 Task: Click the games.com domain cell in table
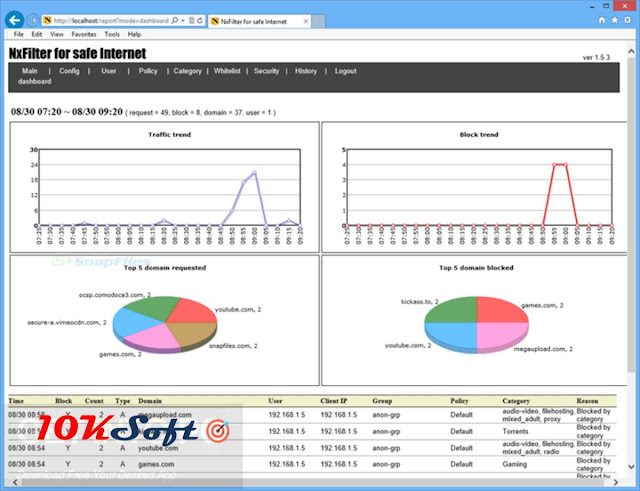click(x=156, y=464)
